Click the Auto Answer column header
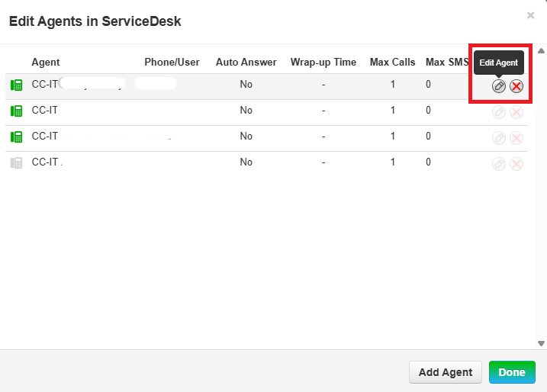The width and height of the screenshot is (547, 392). tap(246, 62)
